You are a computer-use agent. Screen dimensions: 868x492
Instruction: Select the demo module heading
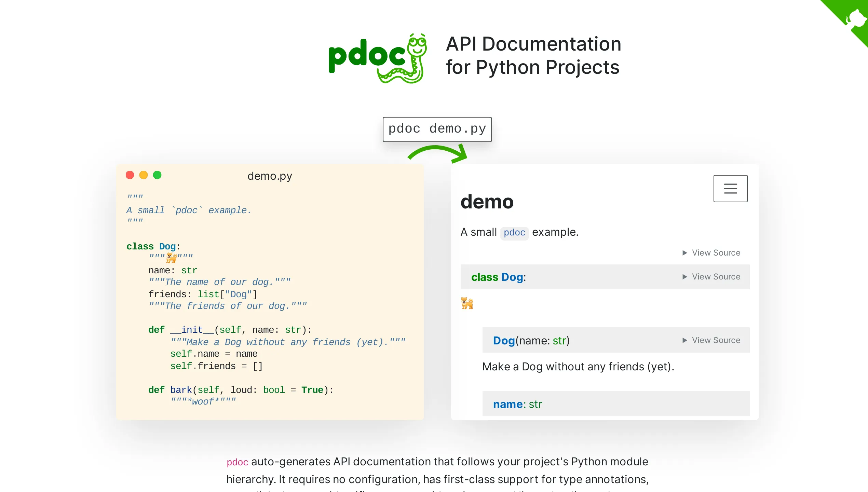[x=487, y=202]
